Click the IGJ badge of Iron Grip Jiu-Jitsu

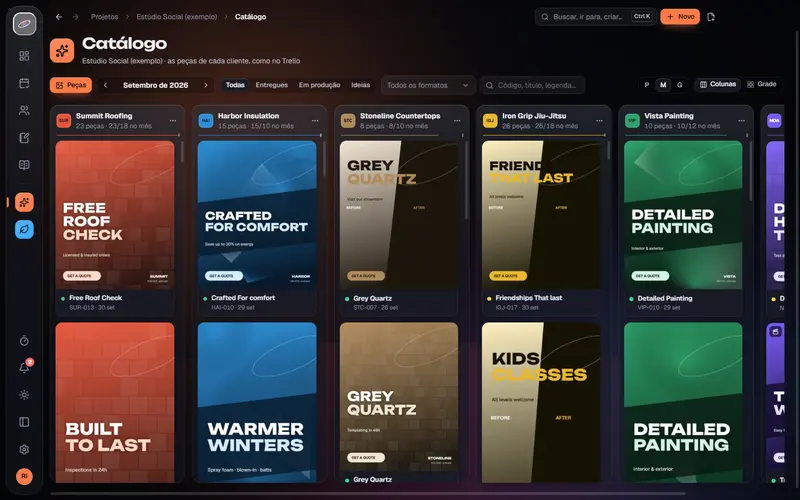click(x=490, y=121)
